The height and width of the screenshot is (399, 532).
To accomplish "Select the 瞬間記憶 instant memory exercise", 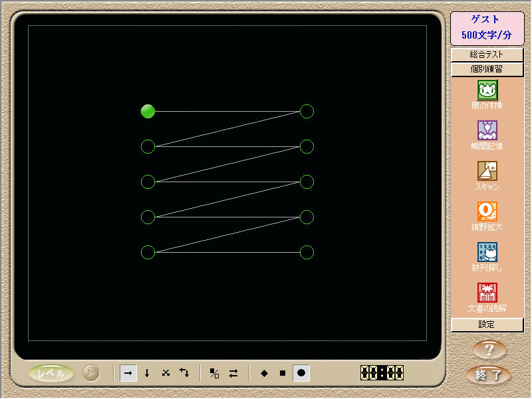I will click(487, 130).
